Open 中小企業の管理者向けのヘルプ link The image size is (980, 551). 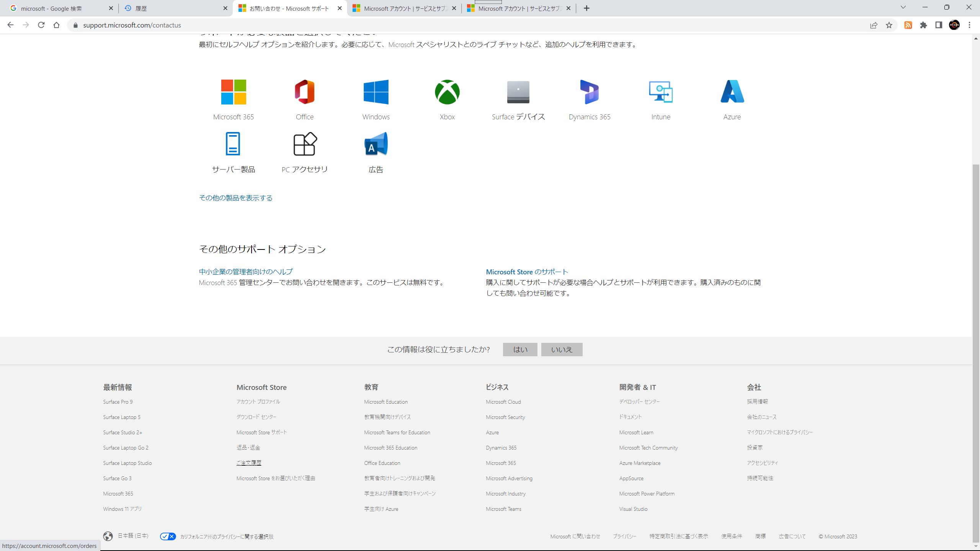coord(246,272)
